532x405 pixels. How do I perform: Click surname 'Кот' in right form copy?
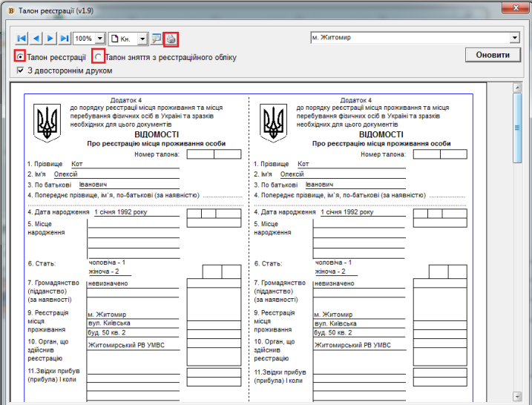(x=303, y=163)
